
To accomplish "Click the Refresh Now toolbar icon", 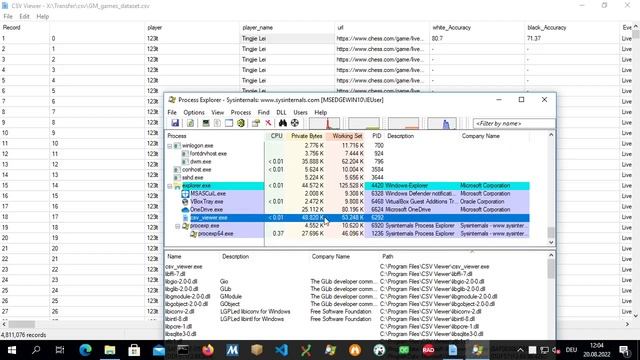I will click(190, 123).
